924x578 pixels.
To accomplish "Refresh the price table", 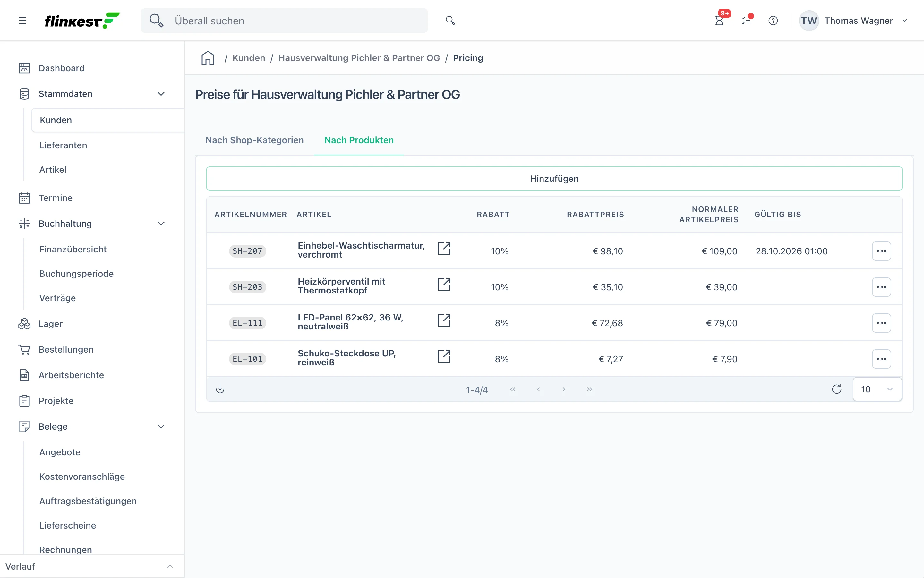I will [836, 389].
